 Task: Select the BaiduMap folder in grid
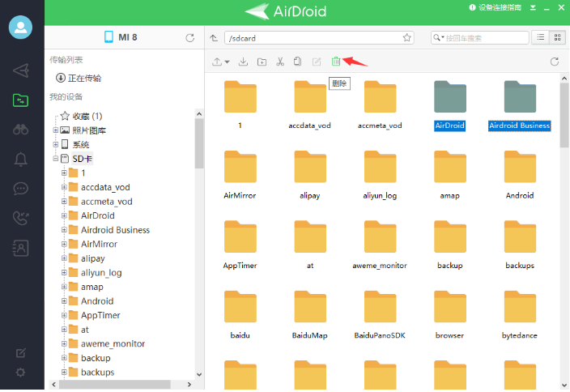click(x=310, y=315)
